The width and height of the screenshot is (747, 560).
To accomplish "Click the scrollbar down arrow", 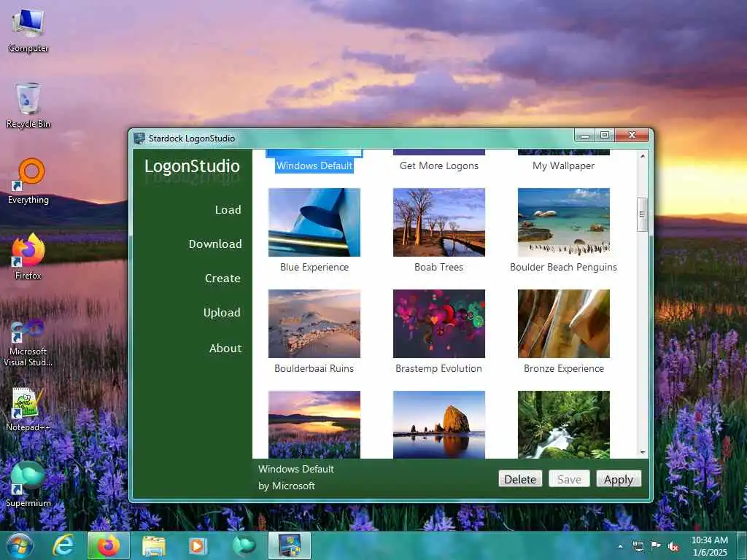I will pyautogui.click(x=642, y=452).
